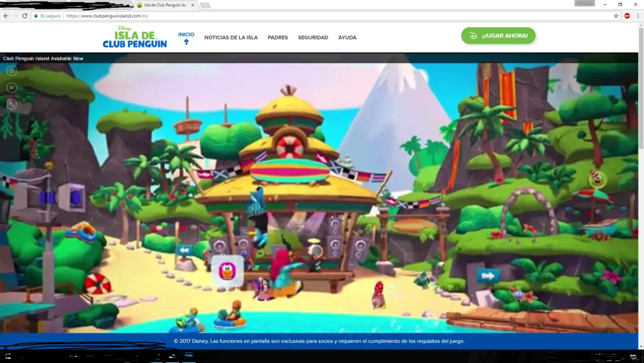Open NOTICIAS DE LA ISLA menu item
The height and width of the screenshot is (363, 644).
click(x=231, y=37)
